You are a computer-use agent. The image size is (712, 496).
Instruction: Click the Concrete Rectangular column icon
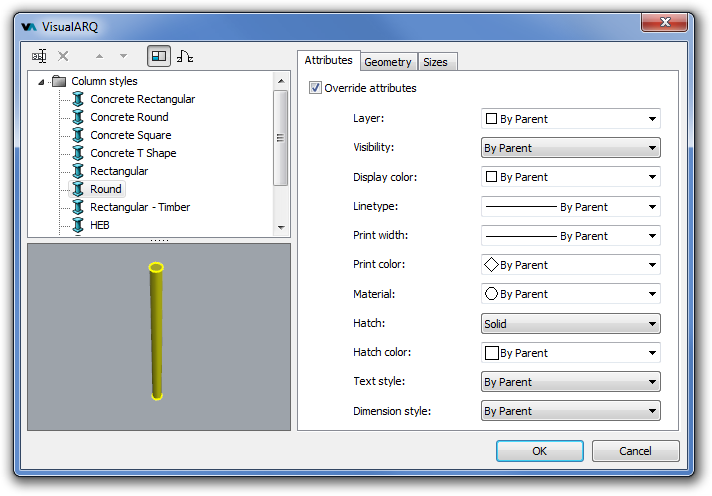(78, 99)
